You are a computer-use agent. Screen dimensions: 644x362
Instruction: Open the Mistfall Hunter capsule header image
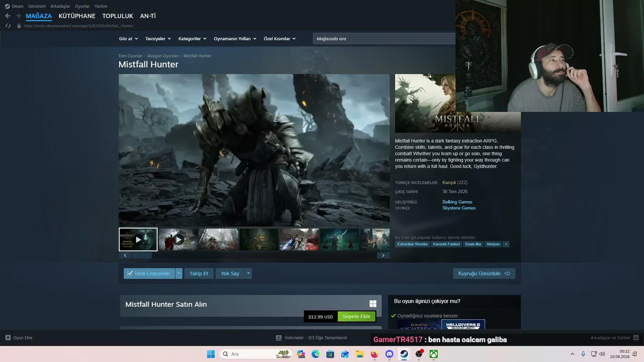click(x=458, y=103)
